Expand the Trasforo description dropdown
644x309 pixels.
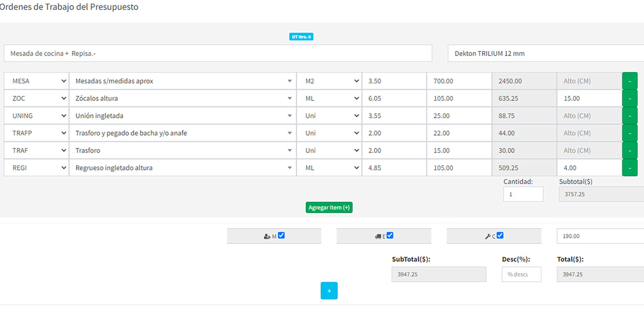click(x=182, y=150)
